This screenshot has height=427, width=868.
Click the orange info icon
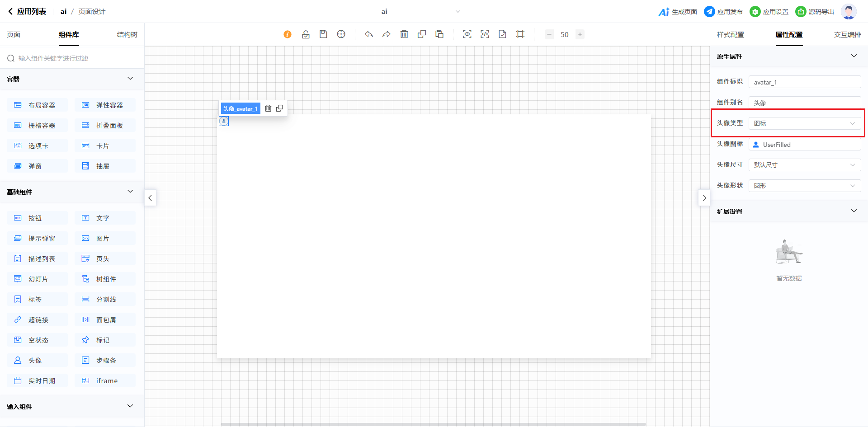click(288, 34)
